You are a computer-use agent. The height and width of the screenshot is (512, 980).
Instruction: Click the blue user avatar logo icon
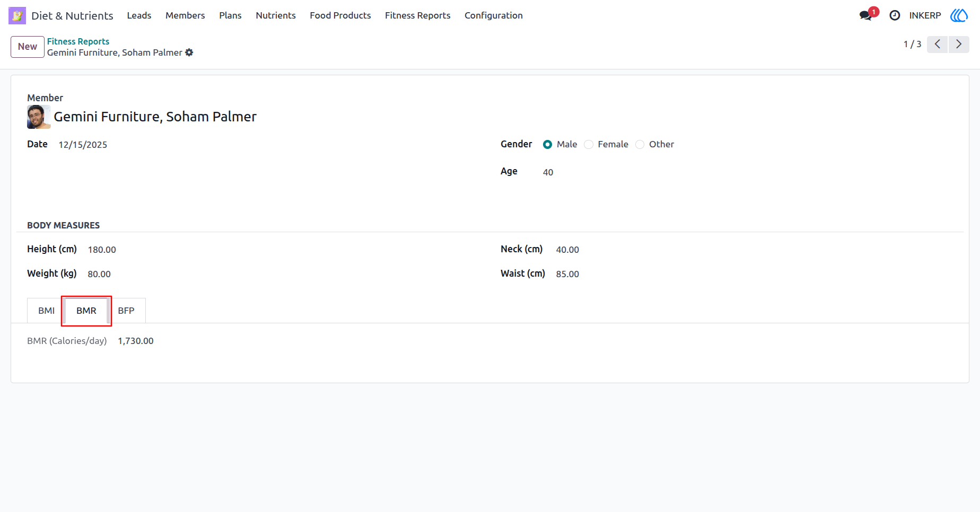(x=959, y=15)
